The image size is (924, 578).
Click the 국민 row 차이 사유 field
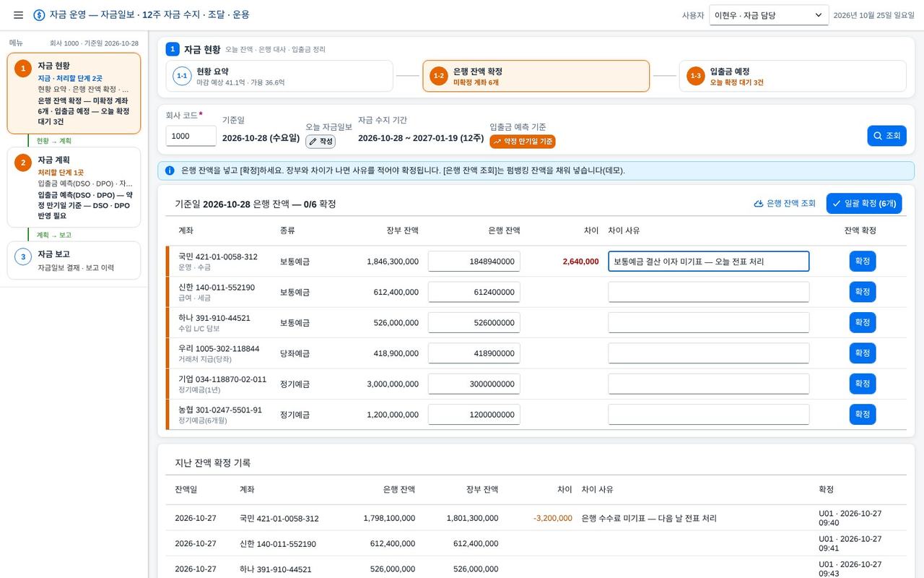point(709,262)
